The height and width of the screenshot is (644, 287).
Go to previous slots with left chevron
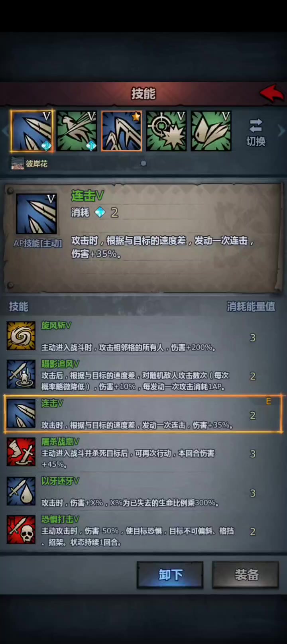(x=5, y=131)
